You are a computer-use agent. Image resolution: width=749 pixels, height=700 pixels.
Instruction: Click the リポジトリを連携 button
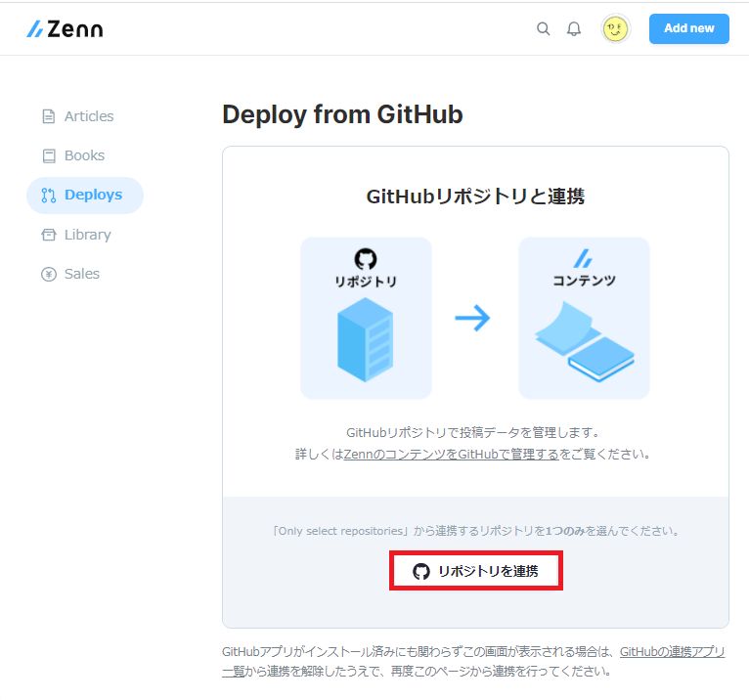(x=476, y=571)
